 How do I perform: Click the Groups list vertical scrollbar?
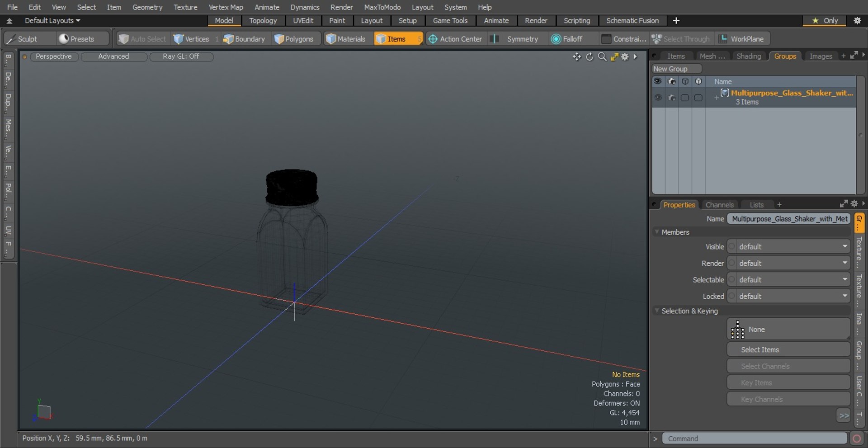860,135
